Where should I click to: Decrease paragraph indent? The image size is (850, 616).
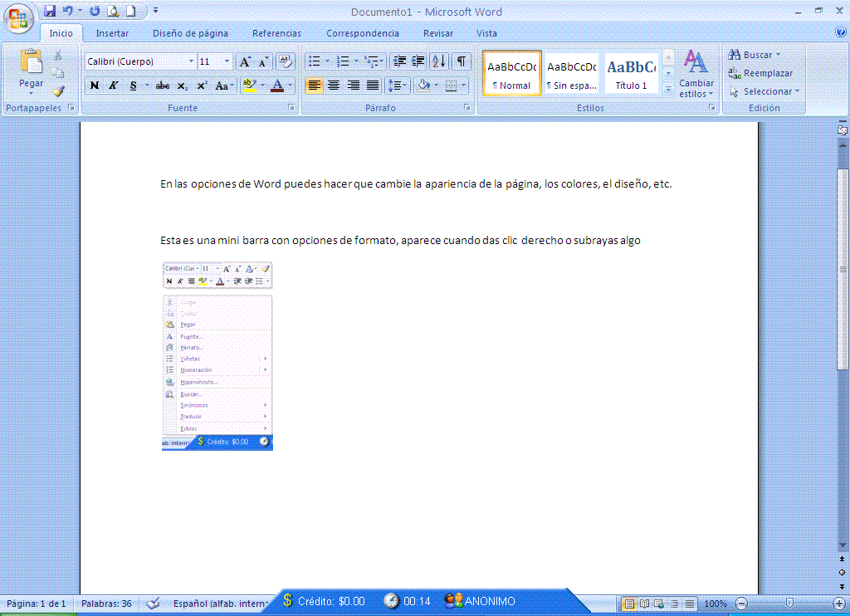point(399,61)
